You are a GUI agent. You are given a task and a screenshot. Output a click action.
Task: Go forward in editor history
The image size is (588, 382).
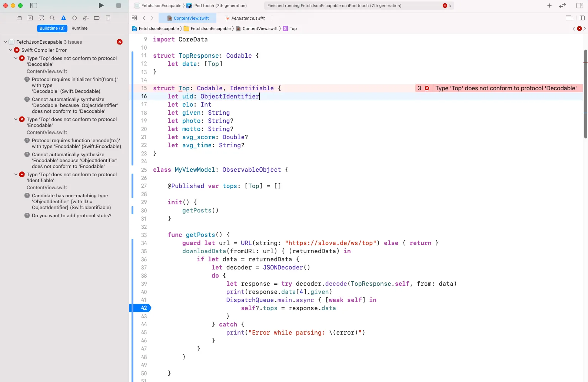pyautogui.click(x=152, y=18)
